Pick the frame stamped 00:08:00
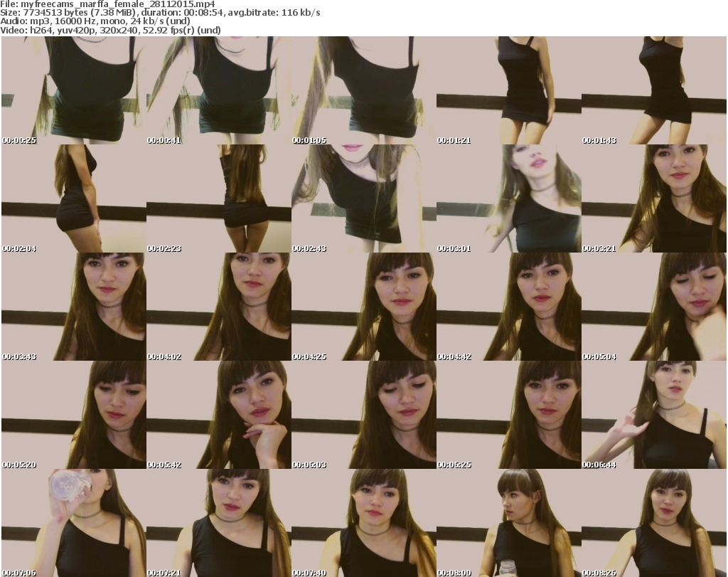Image resolution: width=728 pixels, height=577 pixels. click(509, 523)
